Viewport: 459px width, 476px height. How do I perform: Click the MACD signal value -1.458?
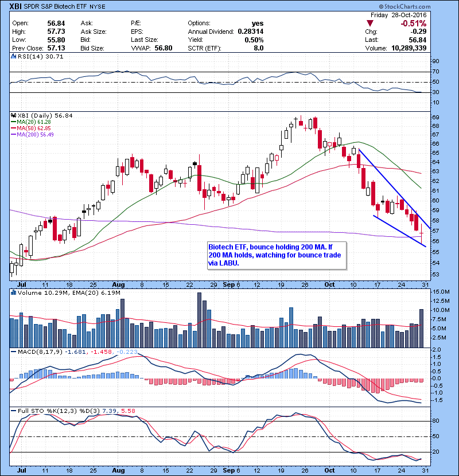(x=101, y=352)
